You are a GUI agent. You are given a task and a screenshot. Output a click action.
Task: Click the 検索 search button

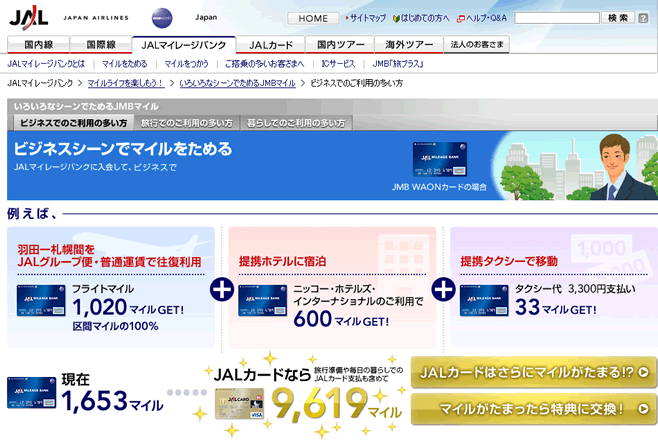click(x=618, y=18)
